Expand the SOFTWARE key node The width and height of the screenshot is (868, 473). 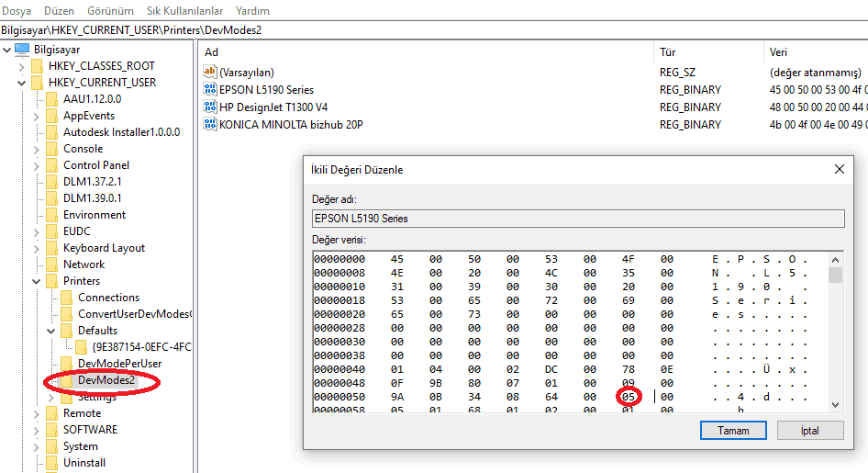click(37, 430)
